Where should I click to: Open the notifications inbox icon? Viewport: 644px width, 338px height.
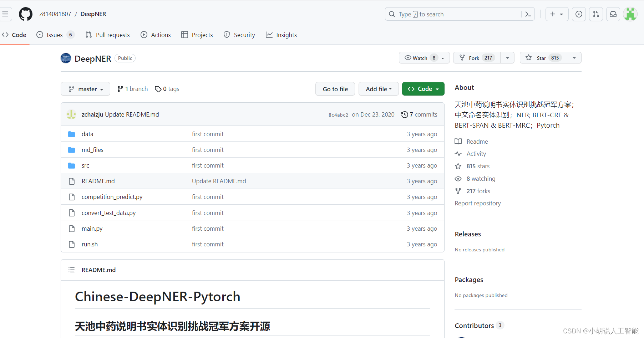tap(613, 14)
